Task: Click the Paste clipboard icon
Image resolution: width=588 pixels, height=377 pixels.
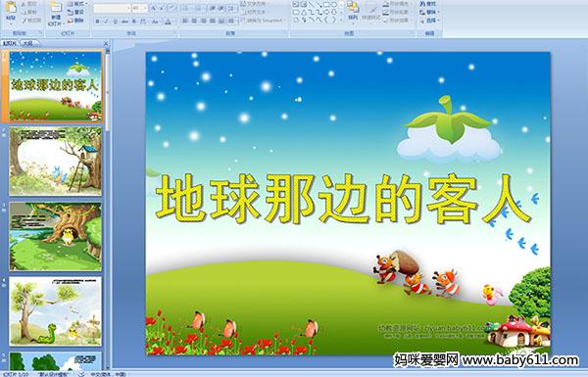Action: point(11,8)
